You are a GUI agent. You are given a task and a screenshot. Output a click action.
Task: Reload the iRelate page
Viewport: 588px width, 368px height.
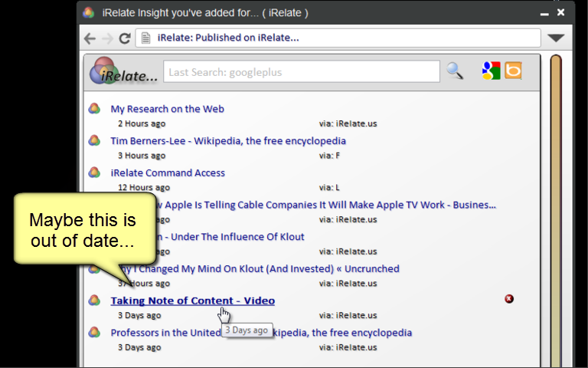click(125, 38)
